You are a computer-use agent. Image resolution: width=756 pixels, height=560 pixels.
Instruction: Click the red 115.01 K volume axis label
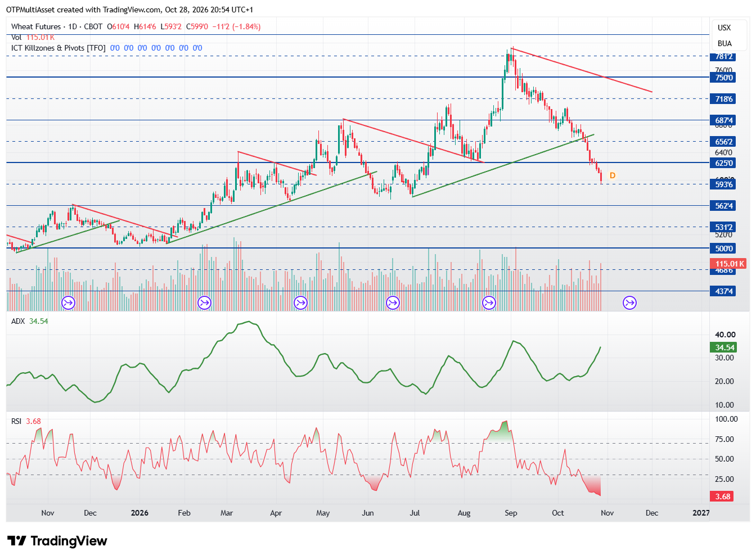coord(730,264)
